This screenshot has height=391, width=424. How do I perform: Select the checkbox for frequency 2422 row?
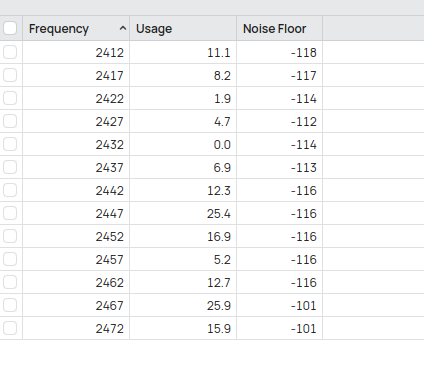(10, 98)
